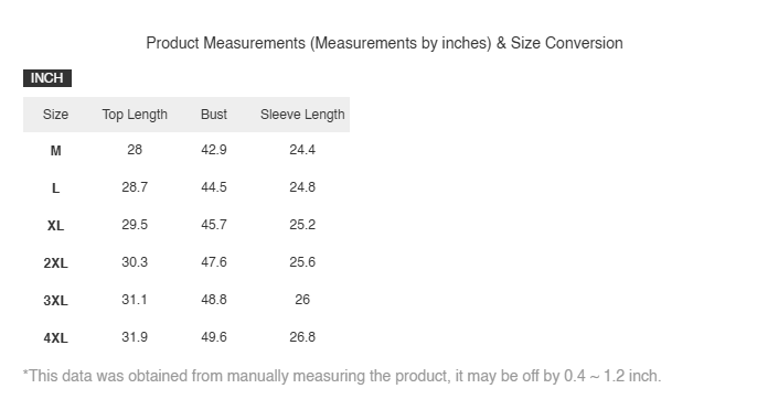Select the 2XL size row label
Viewport: 768px width, 410px height.
56,263
